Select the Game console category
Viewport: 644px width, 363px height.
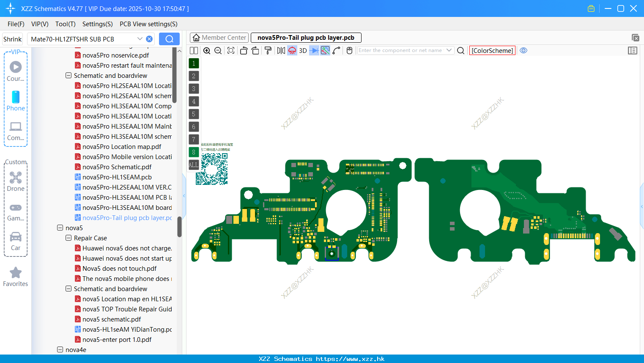[x=16, y=212]
